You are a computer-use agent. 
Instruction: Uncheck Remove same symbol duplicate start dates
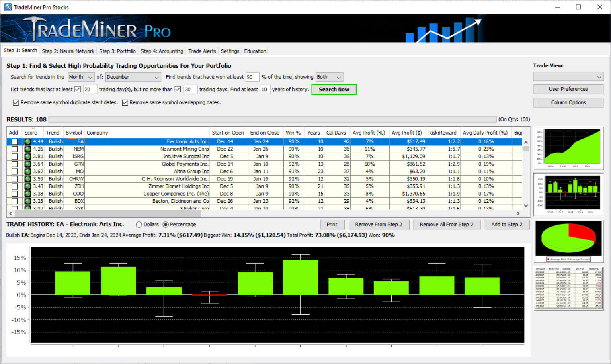16,102
